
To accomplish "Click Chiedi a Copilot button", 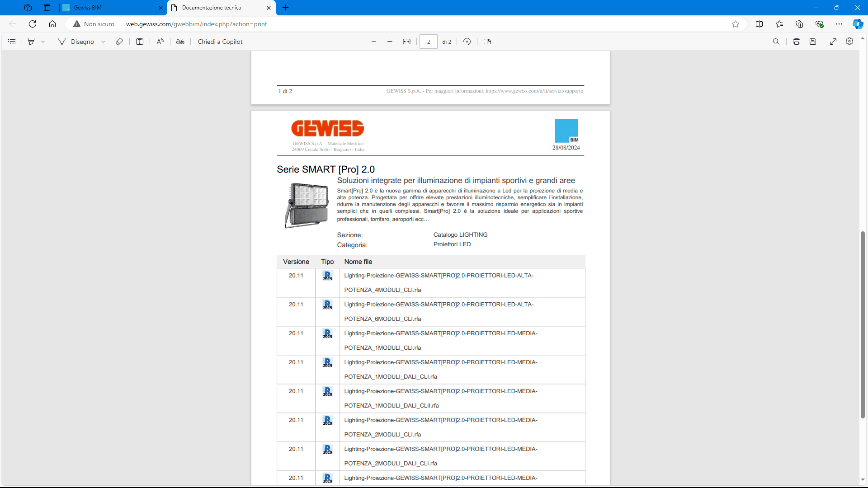I will tap(220, 42).
